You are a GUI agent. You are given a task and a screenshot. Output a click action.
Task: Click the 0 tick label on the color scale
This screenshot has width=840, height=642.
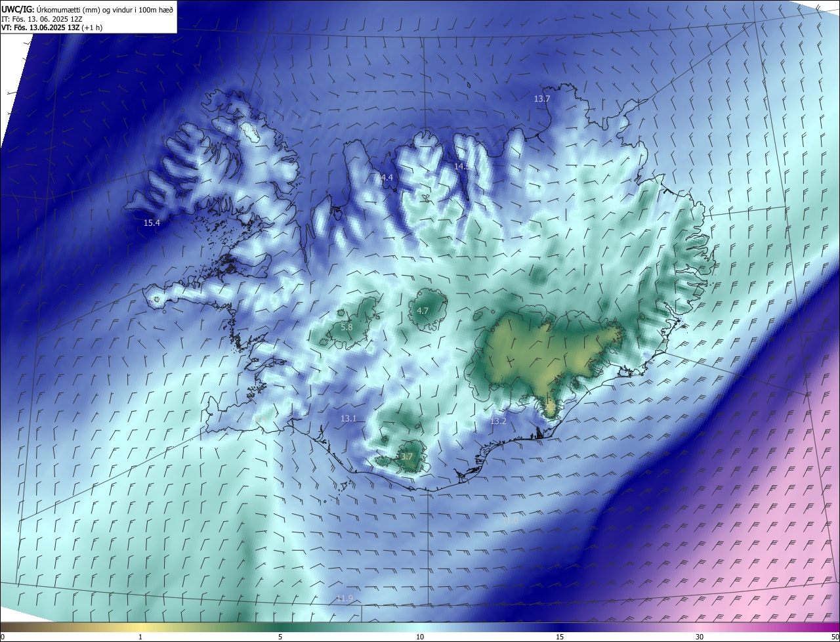click(3, 637)
